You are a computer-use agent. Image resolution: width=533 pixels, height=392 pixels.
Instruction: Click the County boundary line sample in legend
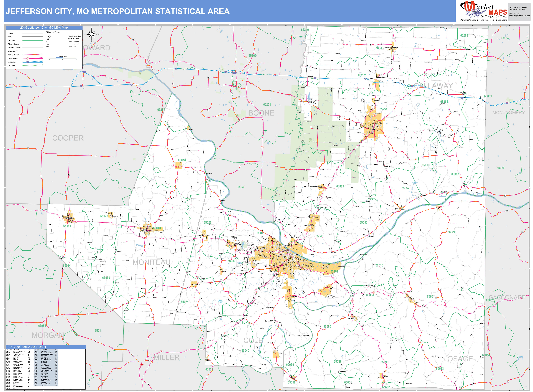pyautogui.click(x=33, y=33)
